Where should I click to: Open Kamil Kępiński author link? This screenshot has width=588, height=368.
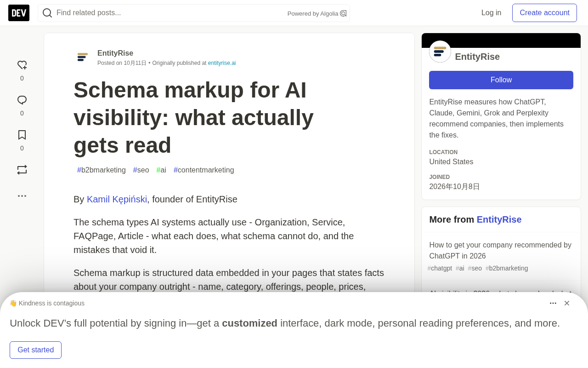(117, 199)
